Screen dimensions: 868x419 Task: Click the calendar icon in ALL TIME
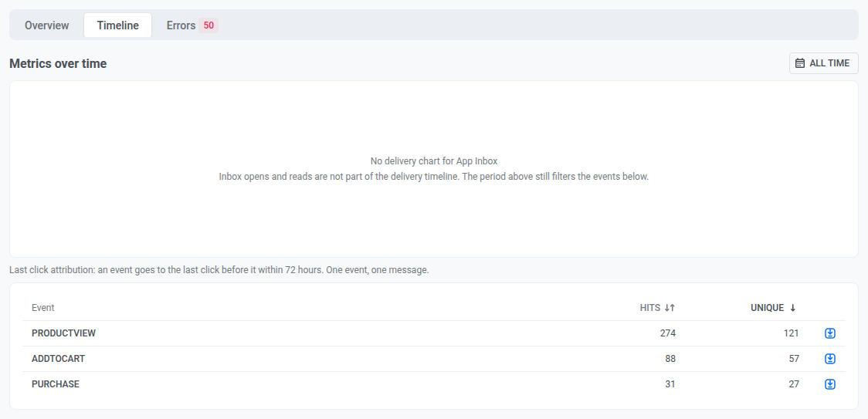800,63
